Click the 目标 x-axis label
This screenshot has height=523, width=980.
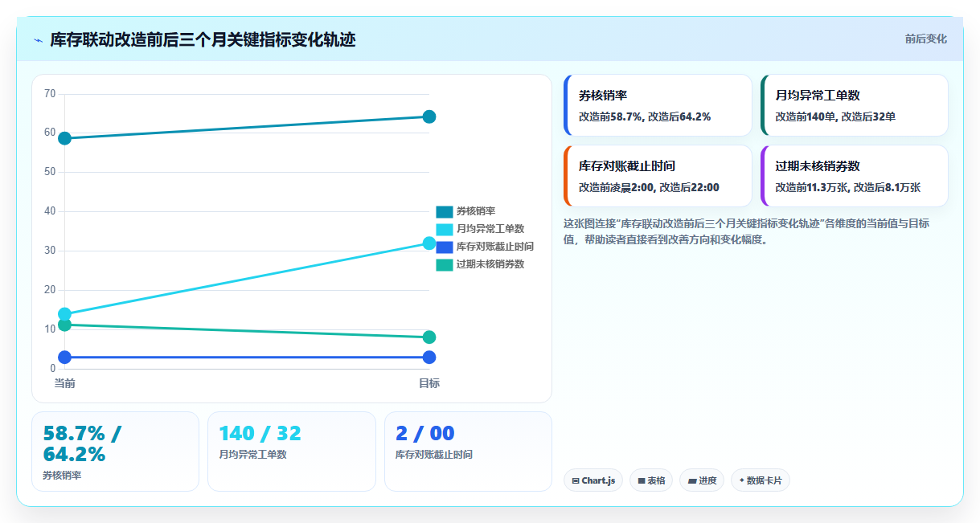429,383
